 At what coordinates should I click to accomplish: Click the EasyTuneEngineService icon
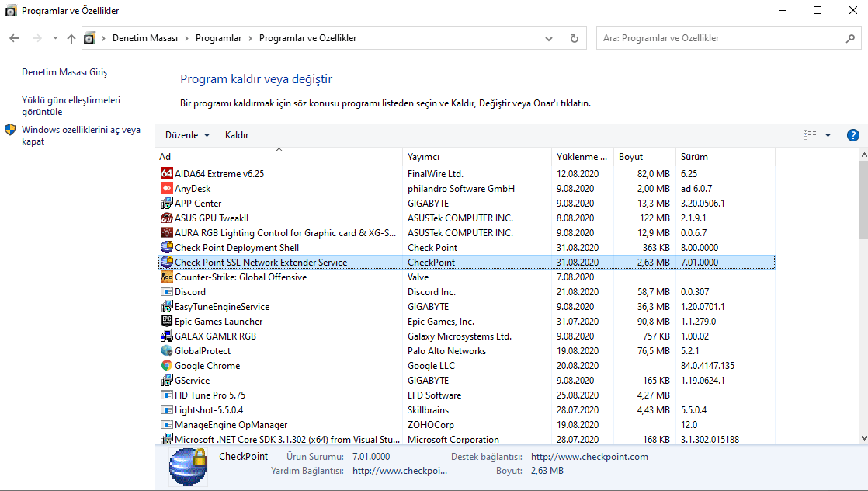pyautogui.click(x=167, y=306)
